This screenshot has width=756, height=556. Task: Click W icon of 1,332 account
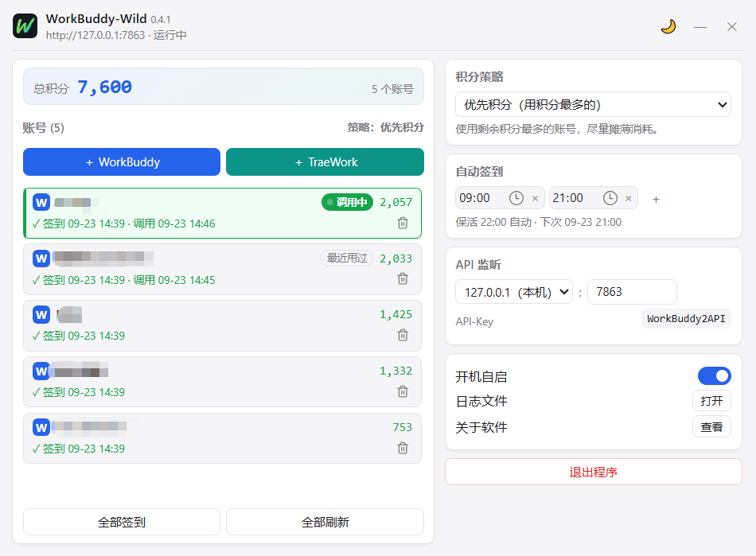point(41,371)
